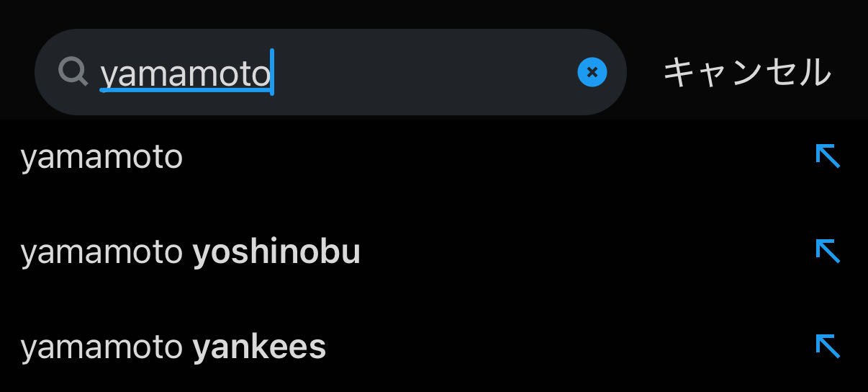Screen dimensions: 868x392
Task: Click the underlined "yamamoto" text in the search bar
Action: [x=184, y=73]
